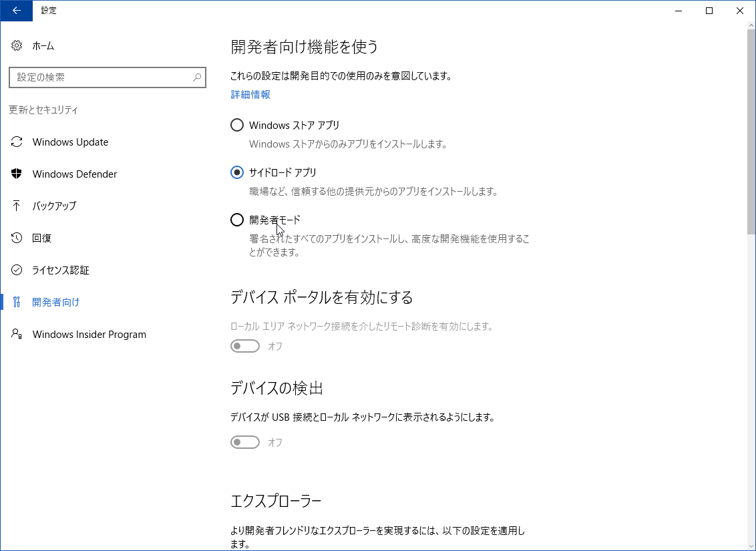Click the home gear icon

click(x=17, y=46)
